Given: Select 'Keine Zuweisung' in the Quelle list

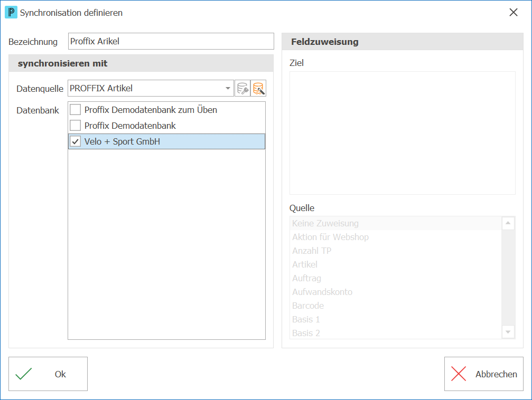Looking at the screenshot, I should [396, 223].
